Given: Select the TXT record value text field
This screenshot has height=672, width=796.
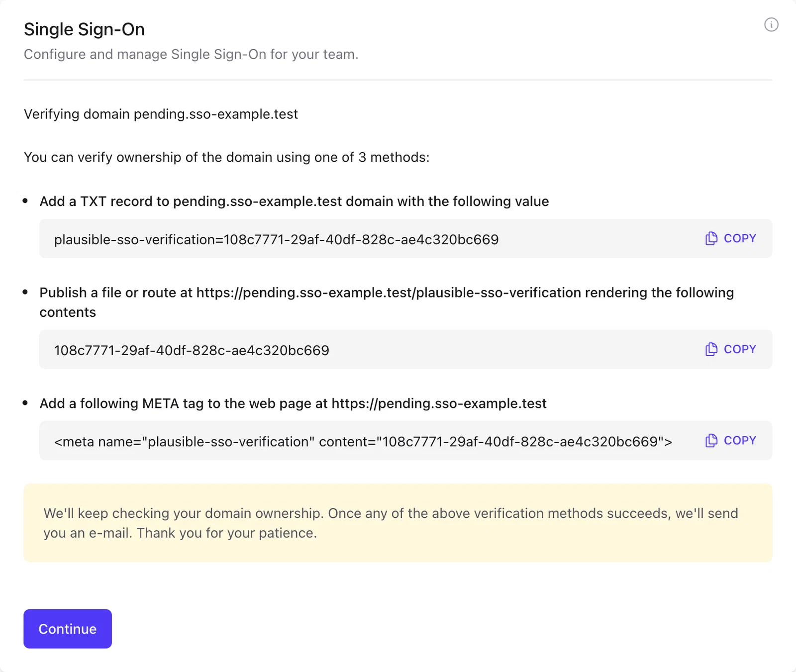Looking at the screenshot, I should pyautogui.click(x=406, y=238).
